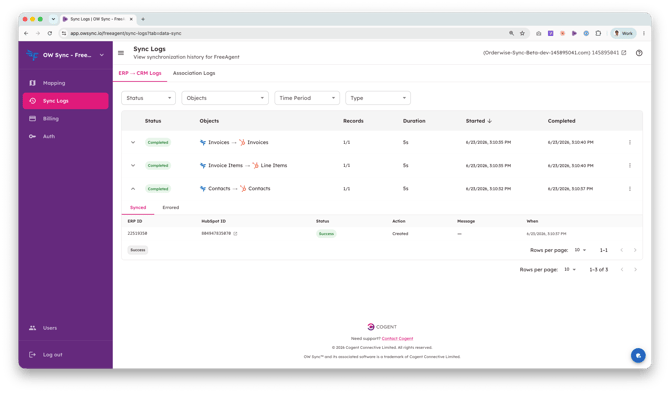This screenshot has width=670, height=393.
Task: Open the Objects filter dropdown
Action: click(x=225, y=98)
